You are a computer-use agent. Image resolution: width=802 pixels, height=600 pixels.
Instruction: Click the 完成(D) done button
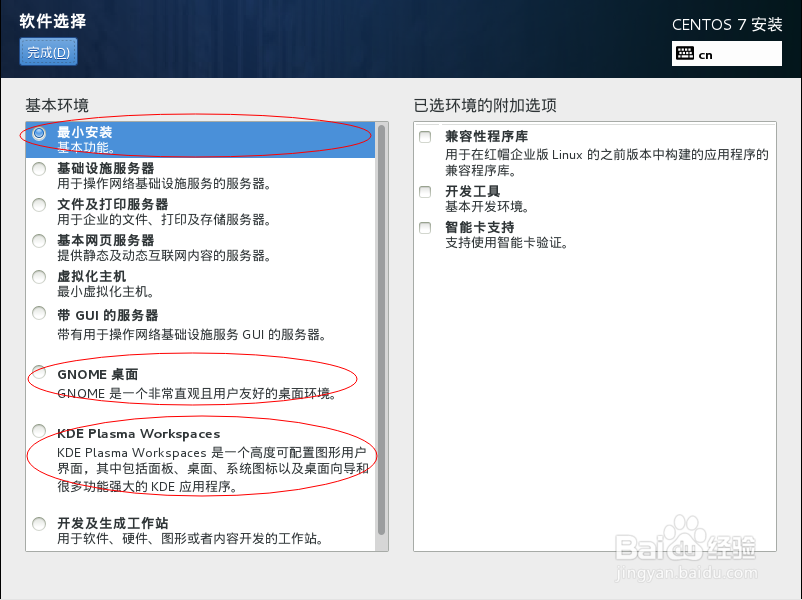[x=49, y=52]
